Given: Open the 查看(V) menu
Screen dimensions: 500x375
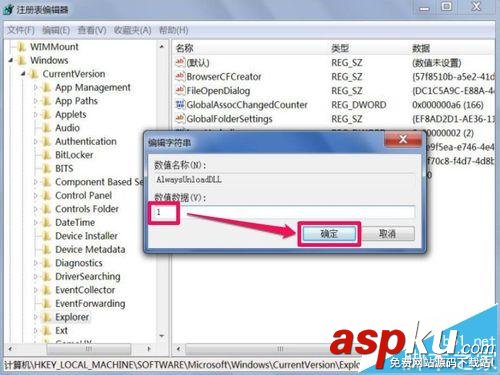Looking at the screenshot, I should tap(92, 30).
